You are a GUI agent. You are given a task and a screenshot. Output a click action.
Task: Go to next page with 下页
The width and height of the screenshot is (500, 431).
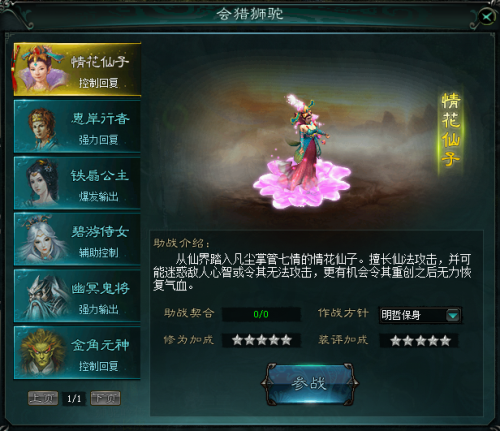coord(105,398)
